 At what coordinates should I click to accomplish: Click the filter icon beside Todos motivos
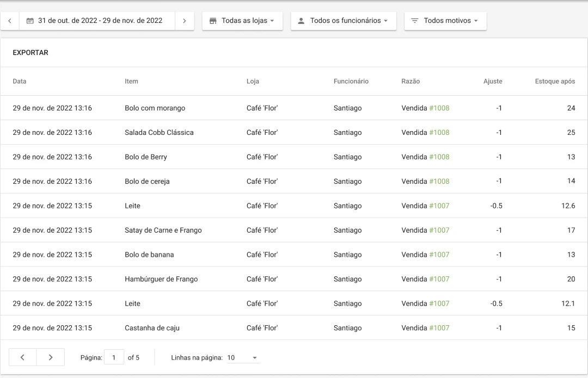pyautogui.click(x=415, y=21)
